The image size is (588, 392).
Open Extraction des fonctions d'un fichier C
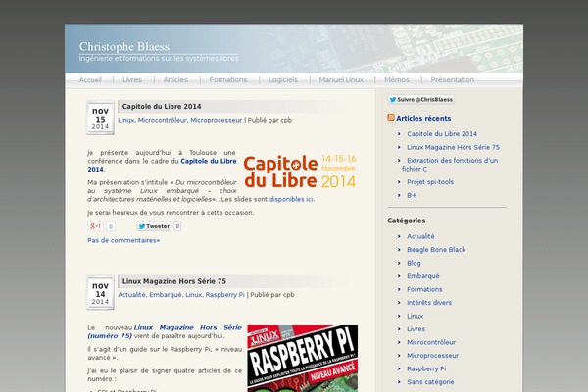[450, 165]
